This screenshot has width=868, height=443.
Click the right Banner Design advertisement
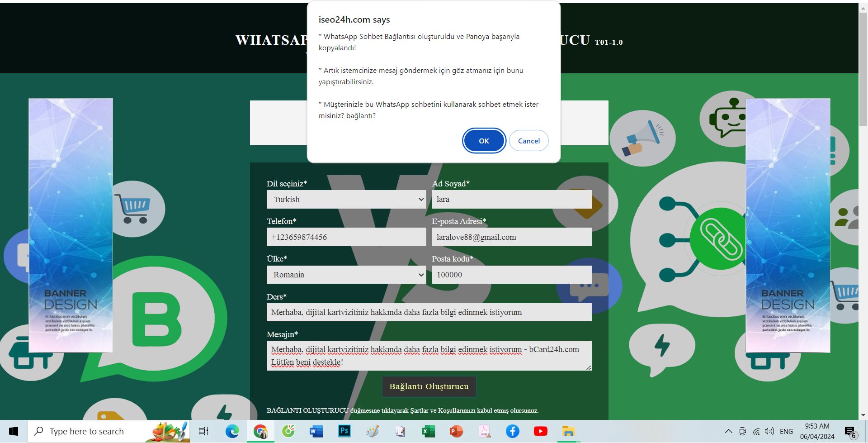point(788,225)
